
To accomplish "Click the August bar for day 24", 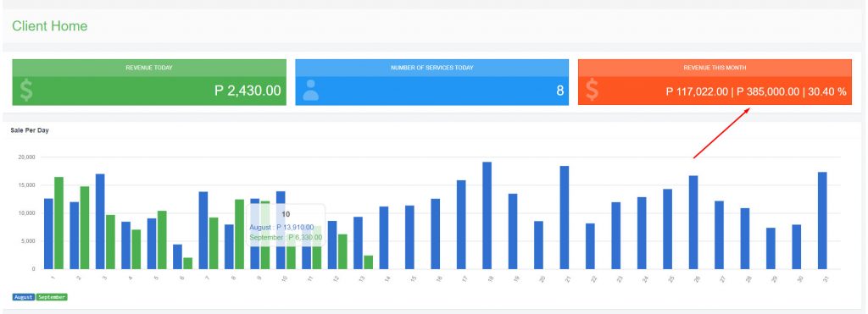I will (642, 234).
